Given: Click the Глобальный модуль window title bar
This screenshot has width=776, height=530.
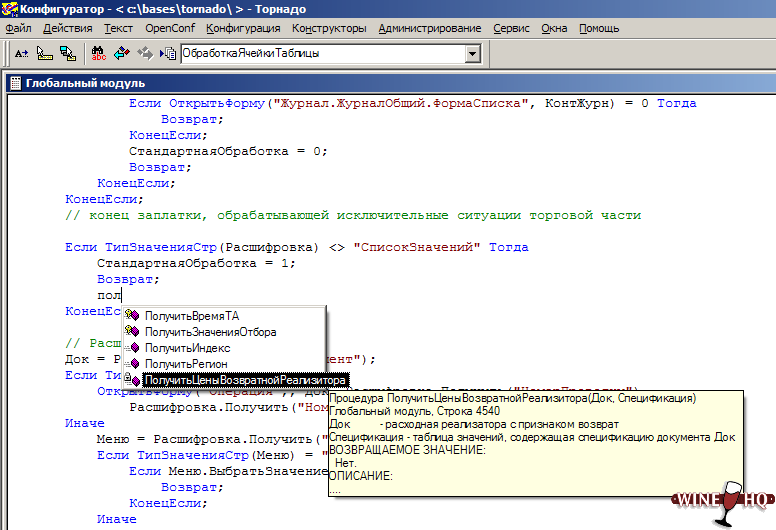Looking at the screenshot, I should click(391, 83).
